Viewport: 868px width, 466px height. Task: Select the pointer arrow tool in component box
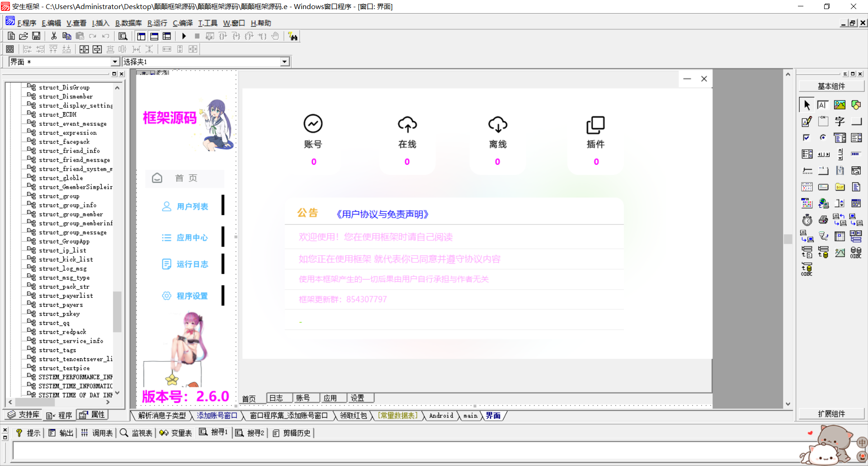[x=807, y=105]
